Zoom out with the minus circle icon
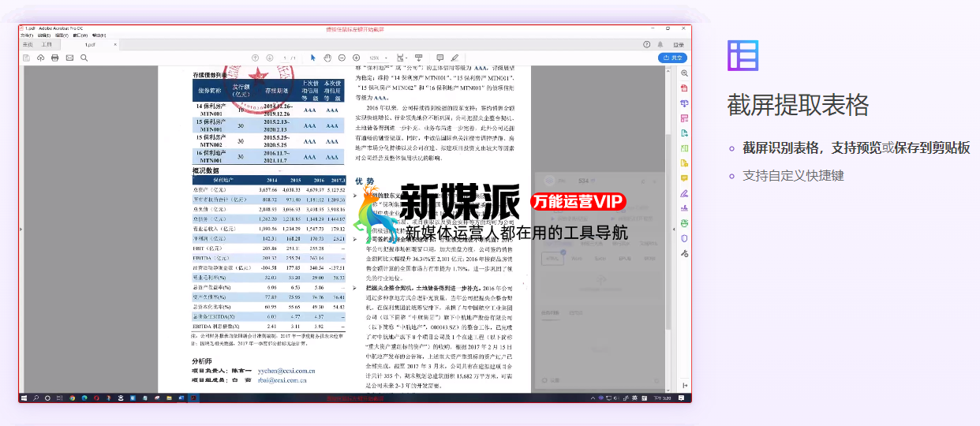This screenshot has height=426, width=980. pos(342,58)
